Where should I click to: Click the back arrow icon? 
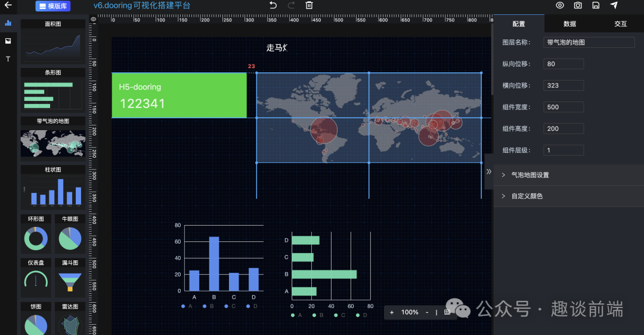click(x=8, y=5)
